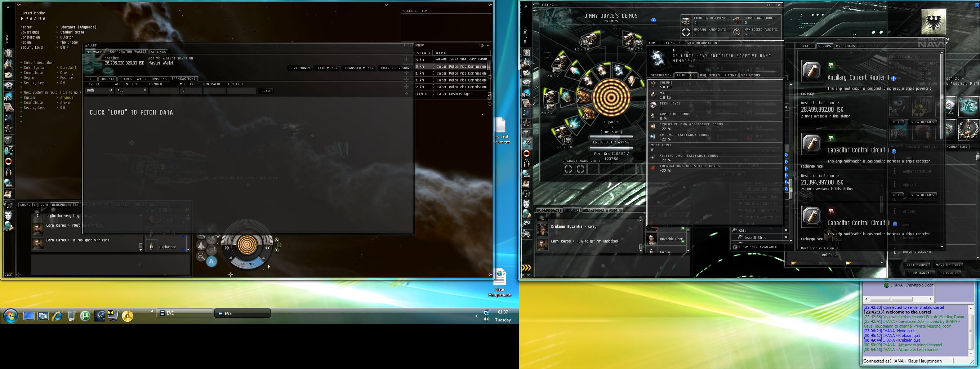The width and height of the screenshot is (980, 369).
Task: Click the Ancillary Current Router I item icon
Action: (x=811, y=71)
